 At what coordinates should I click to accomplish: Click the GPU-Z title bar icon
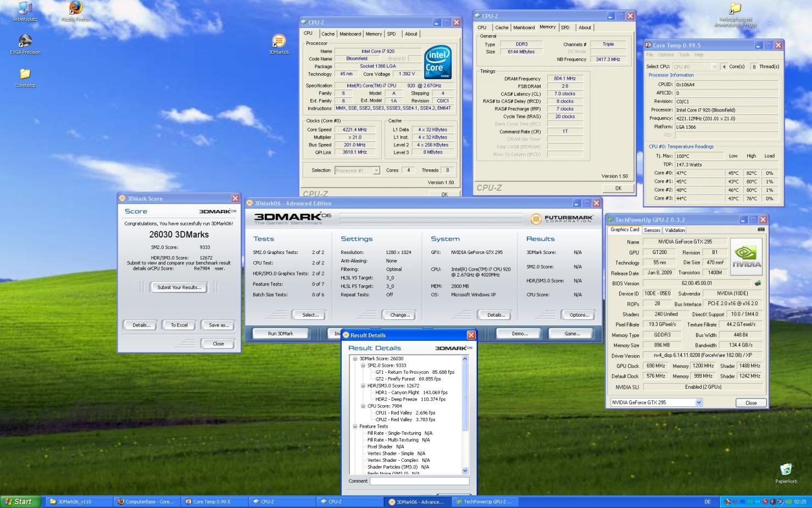tap(610, 219)
